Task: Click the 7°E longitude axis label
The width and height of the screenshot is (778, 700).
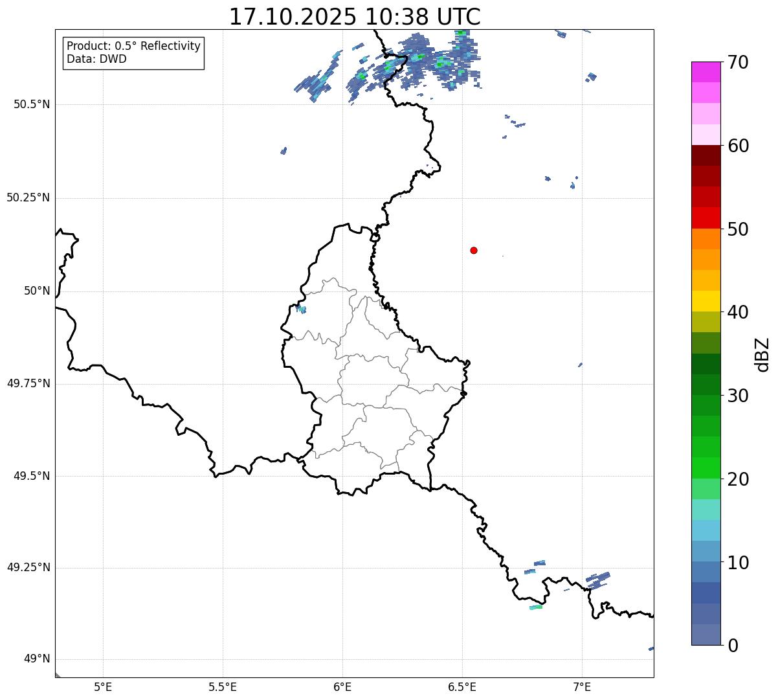Action: [582, 686]
